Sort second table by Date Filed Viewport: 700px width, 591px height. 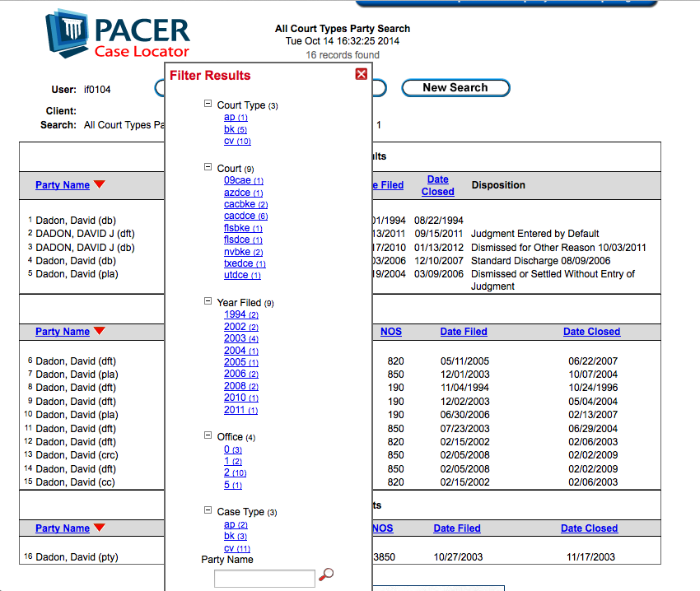464,331
